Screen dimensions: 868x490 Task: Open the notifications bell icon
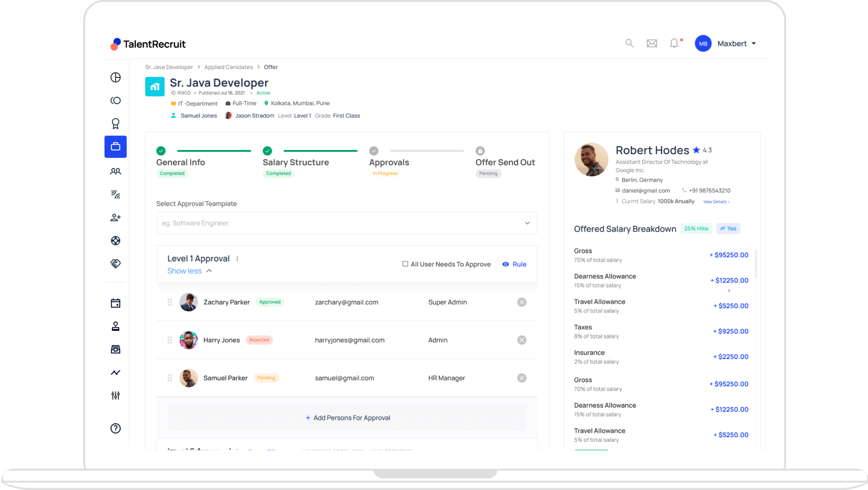click(674, 44)
